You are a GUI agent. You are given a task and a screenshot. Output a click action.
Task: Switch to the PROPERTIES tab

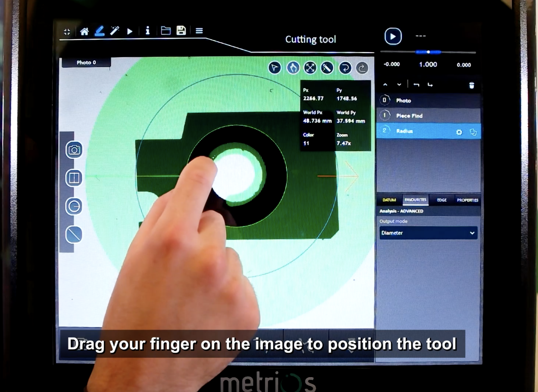tap(468, 200)
